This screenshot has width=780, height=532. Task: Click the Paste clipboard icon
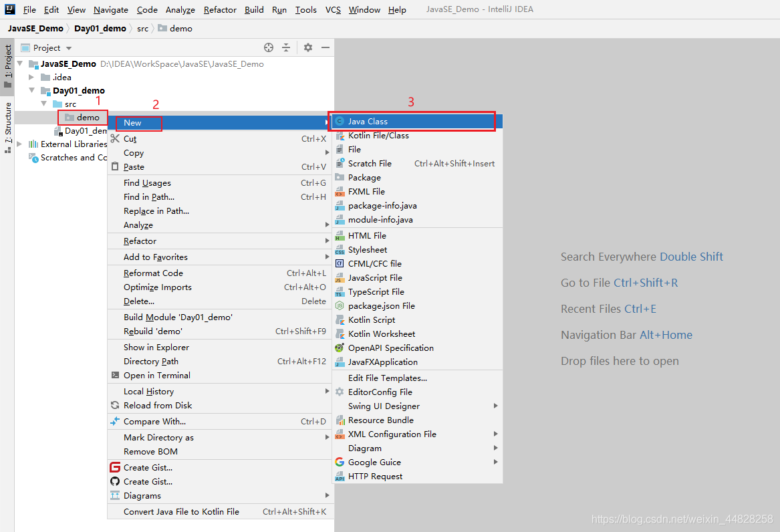click(x=115, y=166)
